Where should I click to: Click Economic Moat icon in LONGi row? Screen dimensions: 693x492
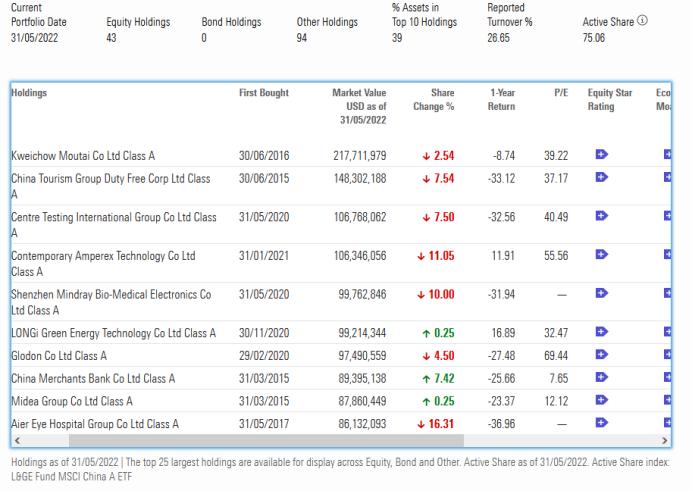pos(667,332)
